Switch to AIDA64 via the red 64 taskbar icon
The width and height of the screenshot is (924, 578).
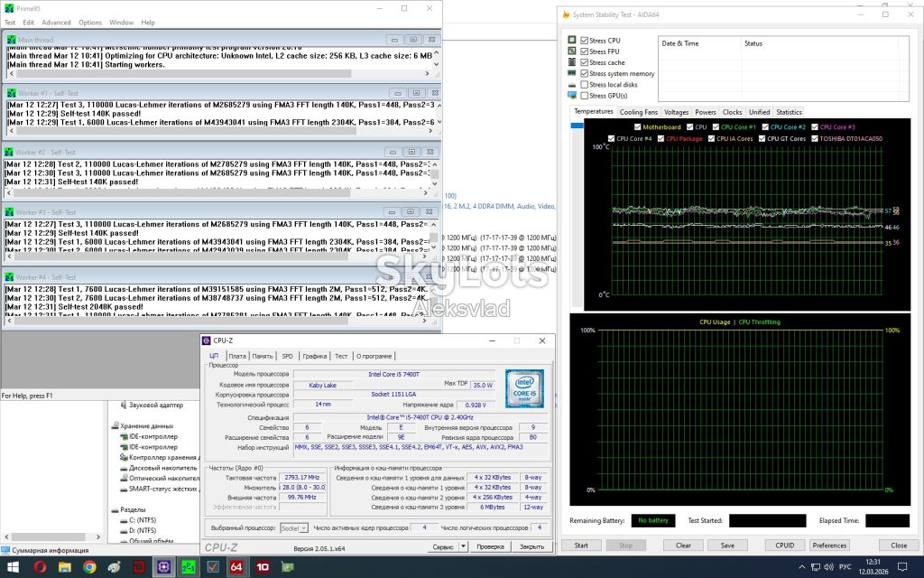[236, 567]
